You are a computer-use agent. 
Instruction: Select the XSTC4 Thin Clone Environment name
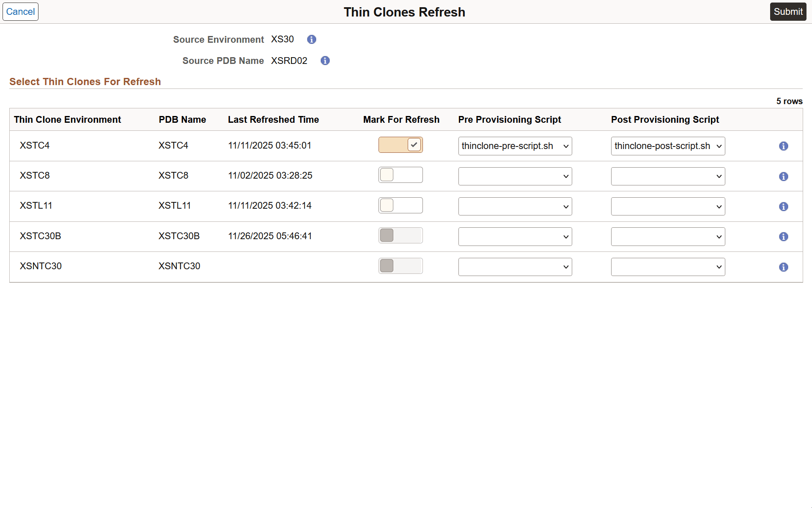35,145
